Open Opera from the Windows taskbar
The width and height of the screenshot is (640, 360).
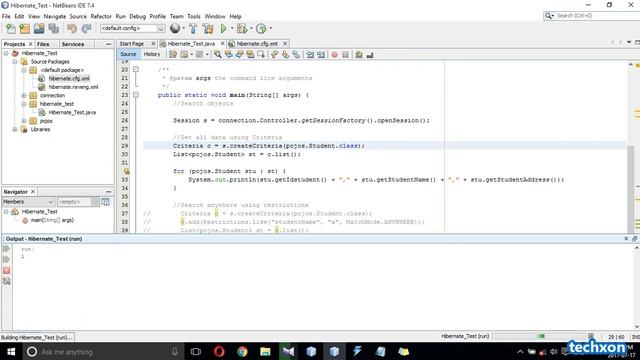219,351
